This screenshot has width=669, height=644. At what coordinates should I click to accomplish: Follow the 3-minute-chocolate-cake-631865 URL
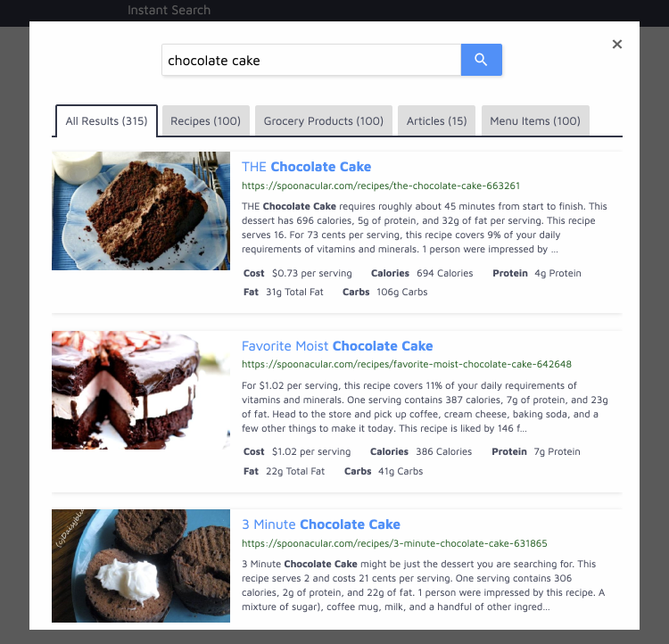coord(394,543)
